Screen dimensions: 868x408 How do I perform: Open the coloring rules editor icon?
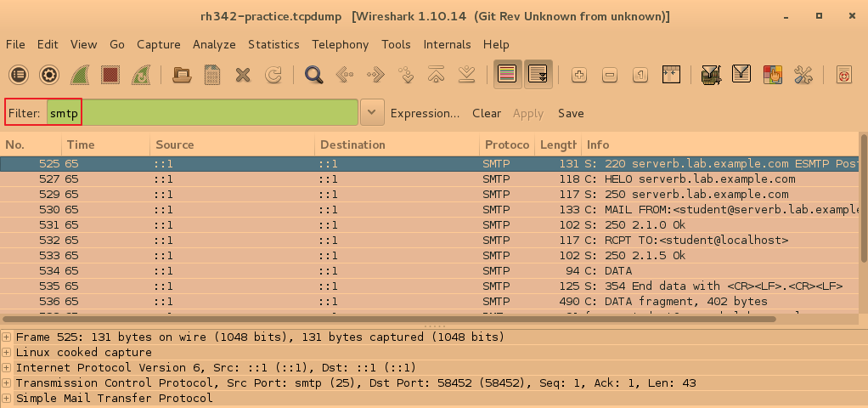point(772,75)
